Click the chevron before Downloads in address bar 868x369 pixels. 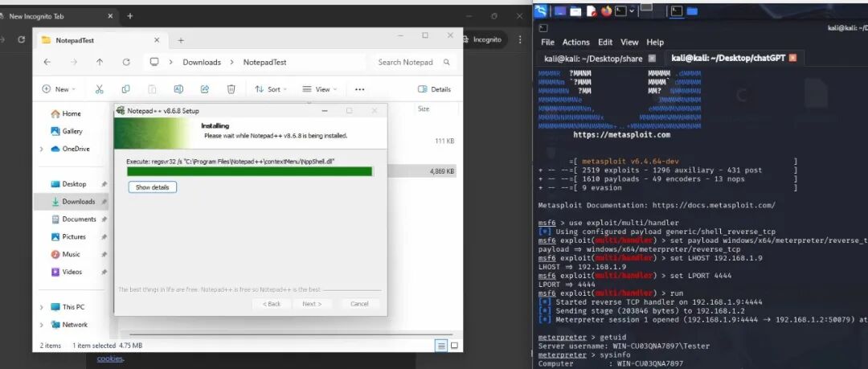pos(171,62)
